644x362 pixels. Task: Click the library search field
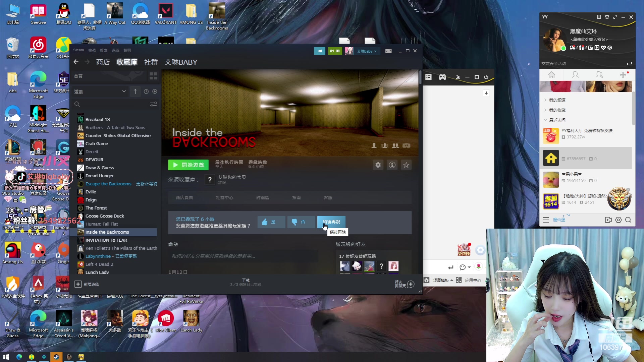point(115,104)
